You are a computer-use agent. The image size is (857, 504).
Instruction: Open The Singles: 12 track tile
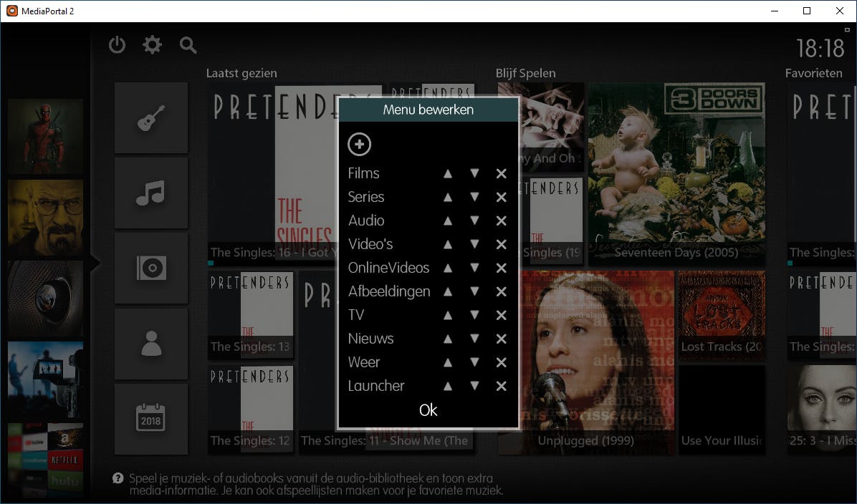pos(250,409)
